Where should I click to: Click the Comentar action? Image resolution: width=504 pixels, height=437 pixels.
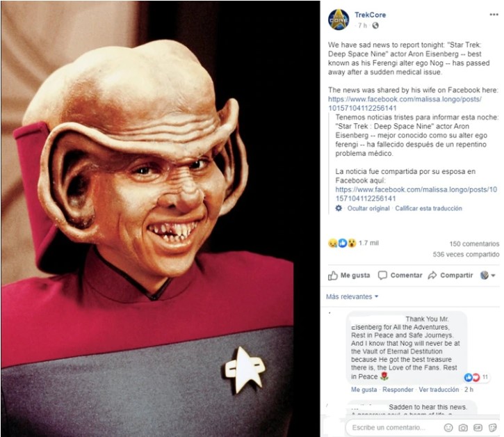[x=400, y=275]
